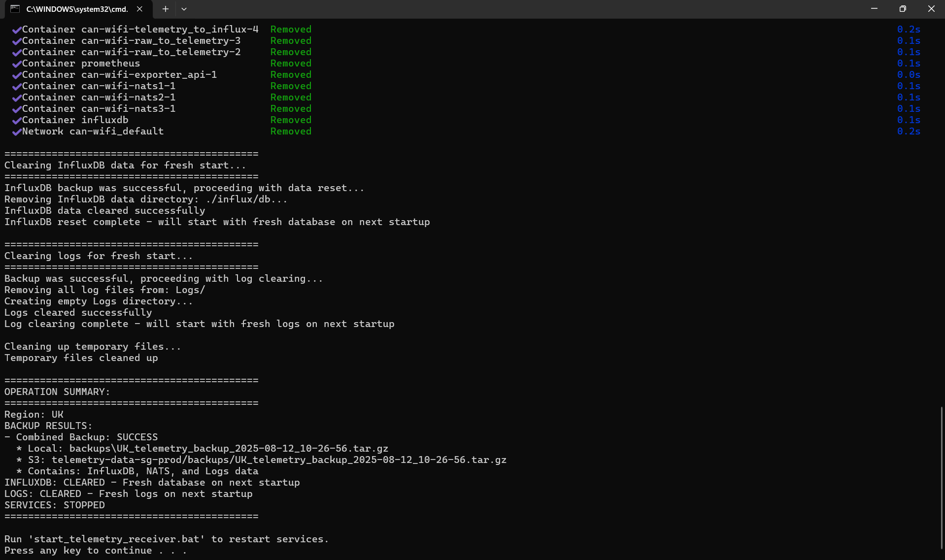Click the vertical scrollbar thumb
The height and width of the screenshot is (560, 945).
(942, 478)
